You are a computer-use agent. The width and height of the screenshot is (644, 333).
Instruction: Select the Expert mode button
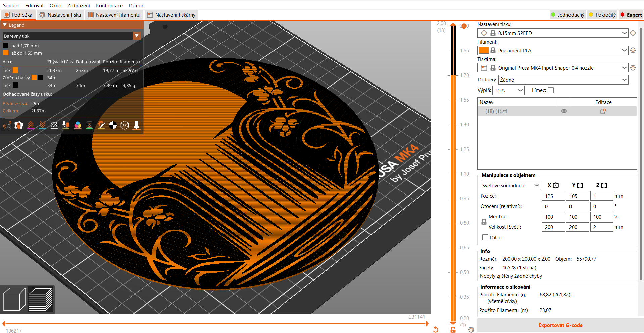(631, 15)
